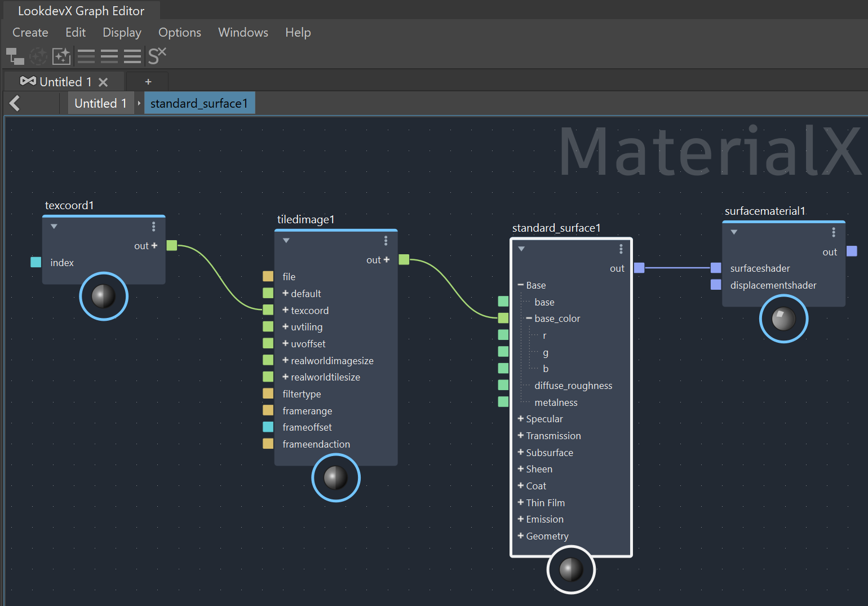Viewport: 868px width, 606px height.
Task: Click the texcoord1 index input port
Action: tap(36, 262)
